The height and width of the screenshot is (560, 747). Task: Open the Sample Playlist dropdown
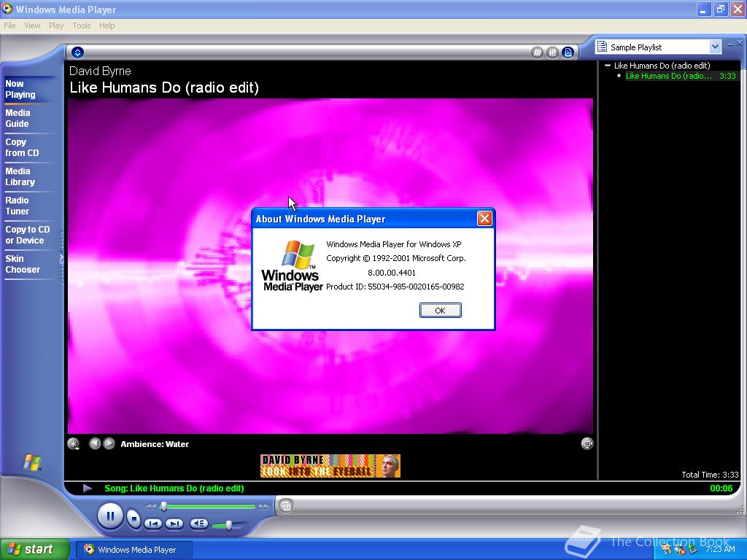pyautogui.click(x=715, y=47)
